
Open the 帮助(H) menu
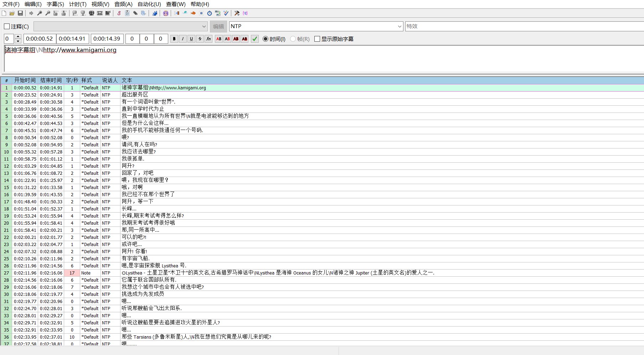200,4
